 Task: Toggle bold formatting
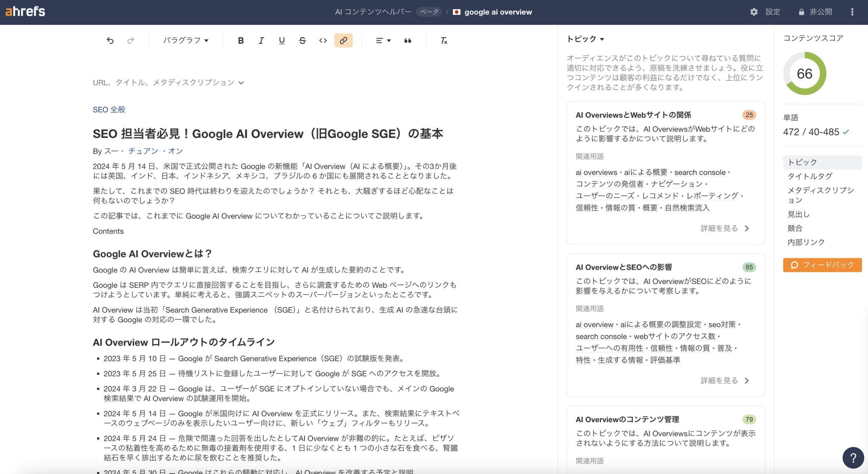click(241, 41)
